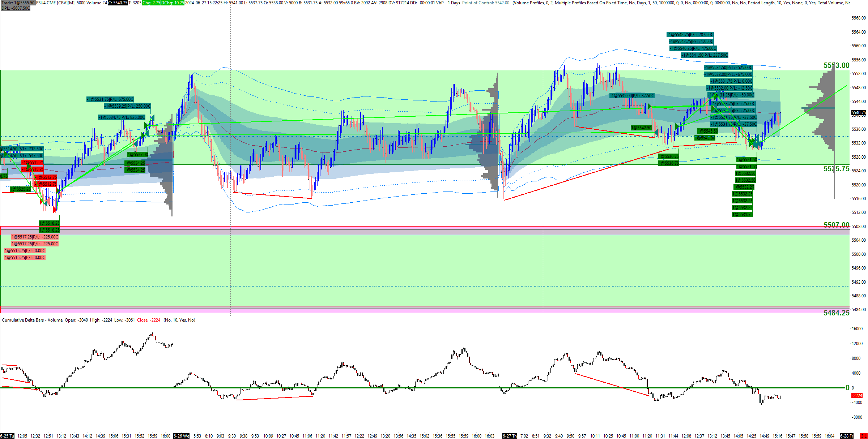
Task: Click the 6-27 Th date marker
Action: click(510, 436)
